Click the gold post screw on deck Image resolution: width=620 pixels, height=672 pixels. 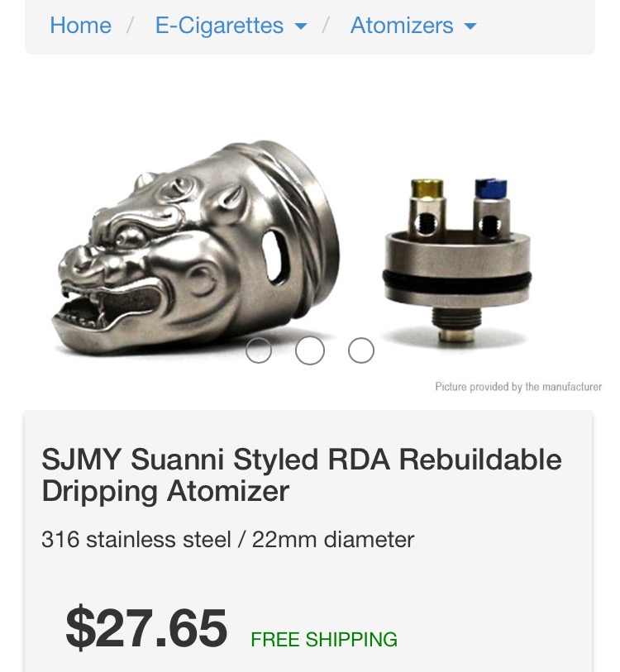[423, 193]
